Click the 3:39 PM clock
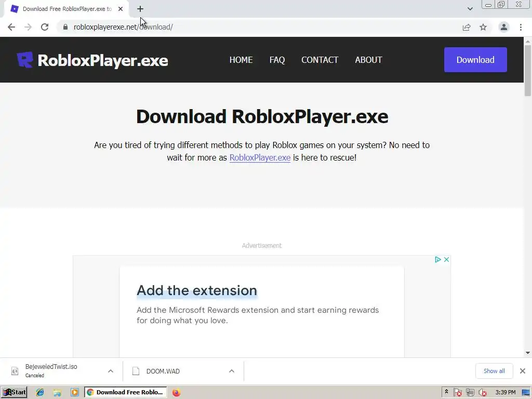Image resolution: width=532 pixels, height=399 pixels. click(505, 393)
